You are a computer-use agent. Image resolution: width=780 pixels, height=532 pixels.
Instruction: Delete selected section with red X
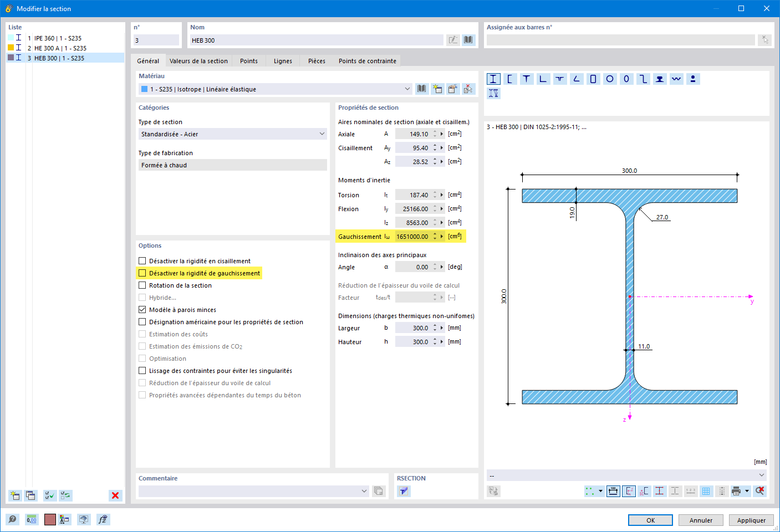[x=115, y=495]
